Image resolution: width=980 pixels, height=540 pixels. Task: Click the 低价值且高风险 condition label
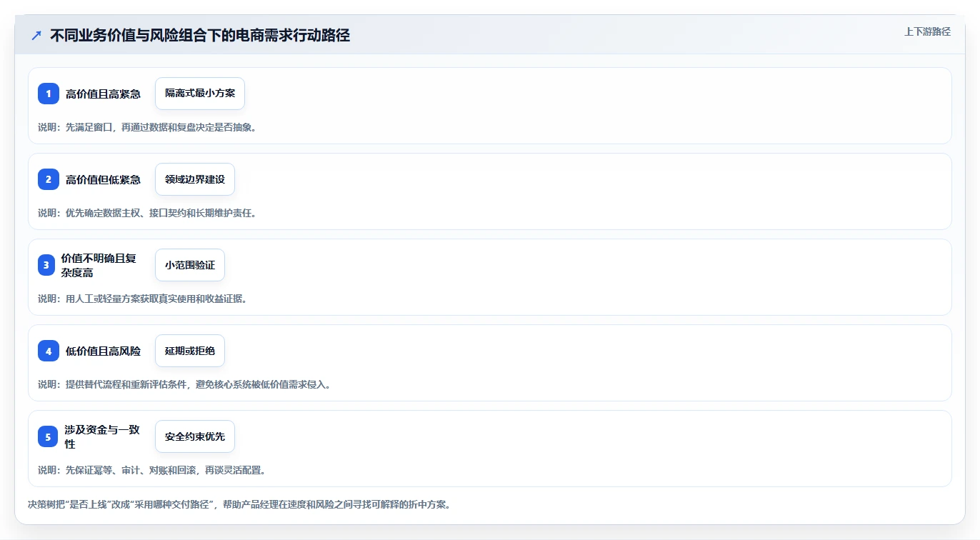tap(103, 351)
